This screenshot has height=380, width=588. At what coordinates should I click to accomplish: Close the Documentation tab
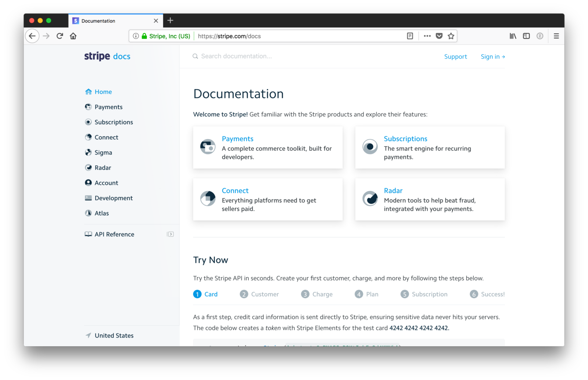click(x=156, y=21)
